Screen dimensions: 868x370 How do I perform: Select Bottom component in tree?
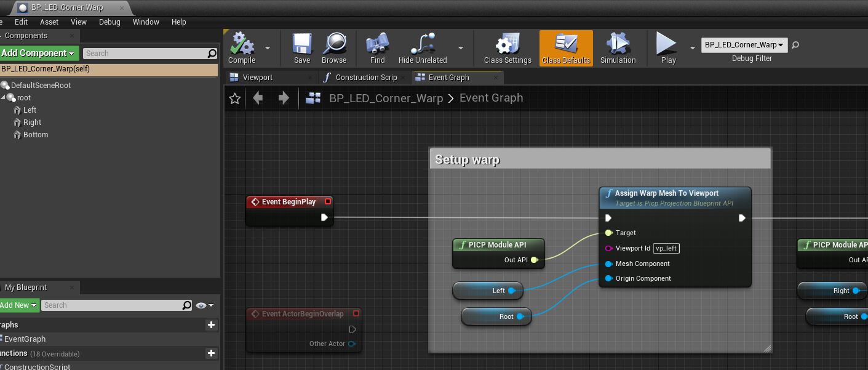36,135
